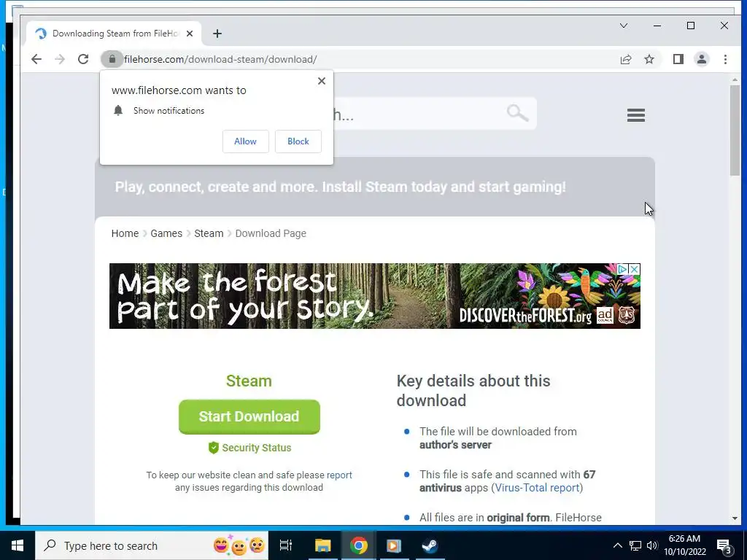
Task: Open the media player taskbar icon
Action: click(x=394, y=545)
